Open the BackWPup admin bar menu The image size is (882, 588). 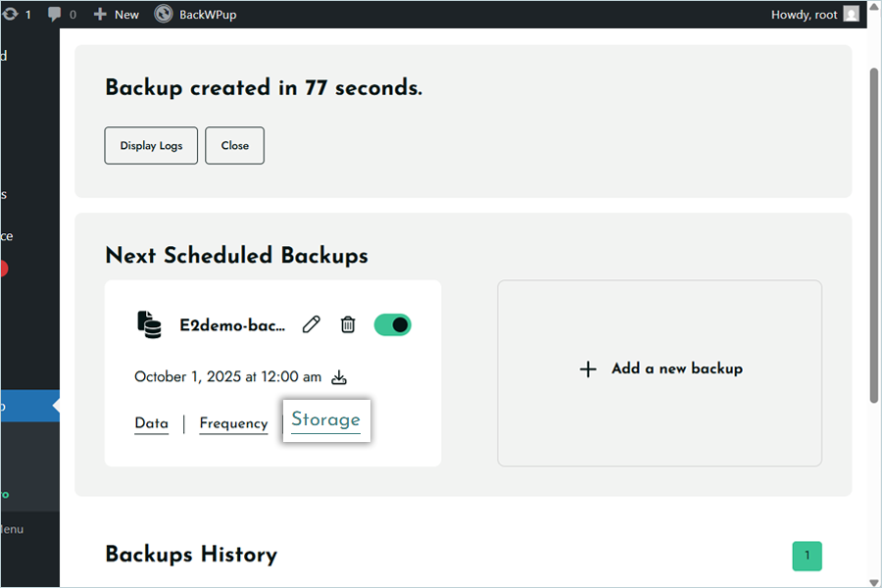(x=195, y=15)
